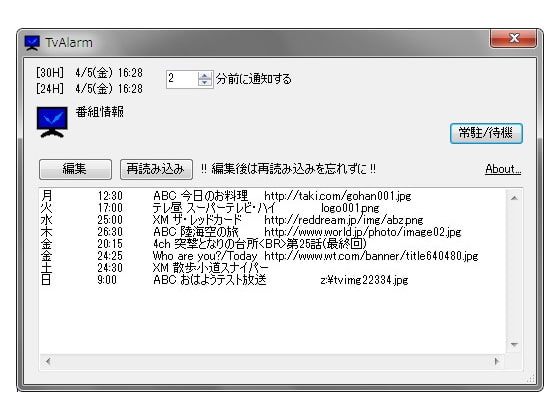Viewport: 560px width, 420px height.
Task: Click the list's scroll up arrow
Action: tap(514, 198)
